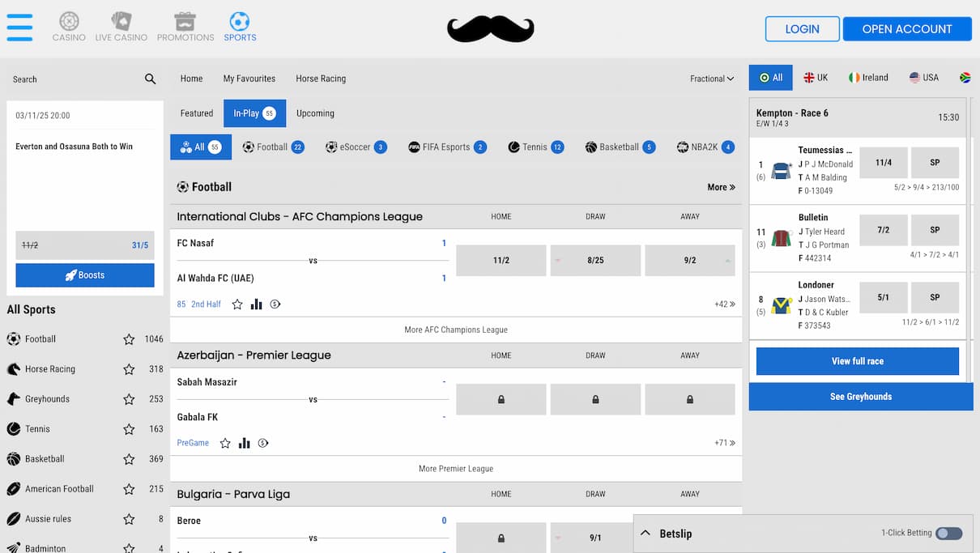980x553 pixels.
Task: Open the hamburger main menu
Action: [19, 28]
